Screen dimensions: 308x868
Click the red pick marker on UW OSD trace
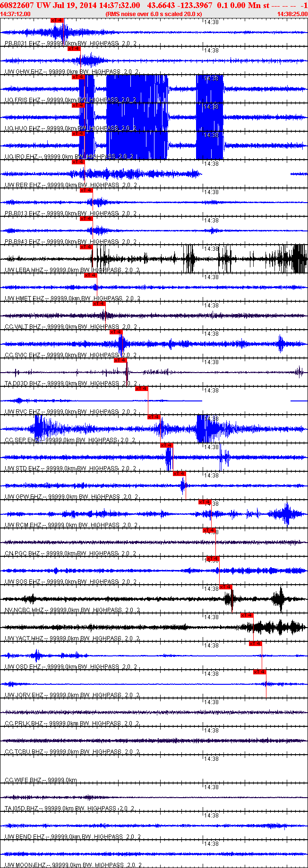coord(256,644)
